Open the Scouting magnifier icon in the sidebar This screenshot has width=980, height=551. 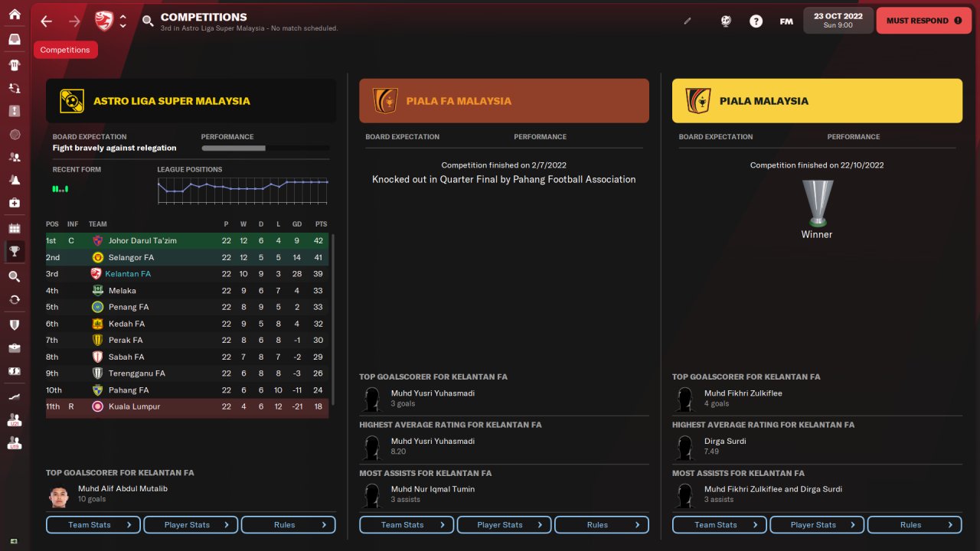[14, 276]
